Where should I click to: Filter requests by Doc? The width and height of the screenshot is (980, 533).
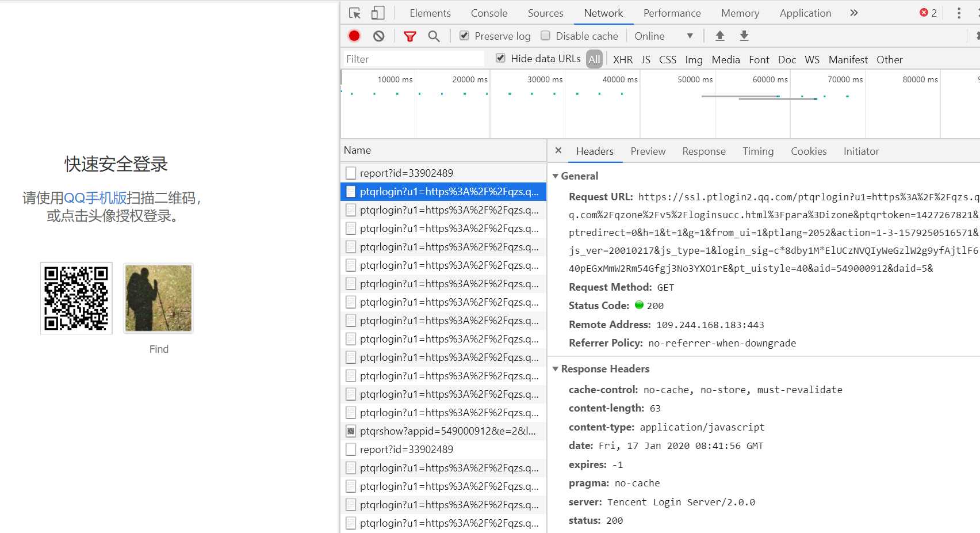pos(787,59)
